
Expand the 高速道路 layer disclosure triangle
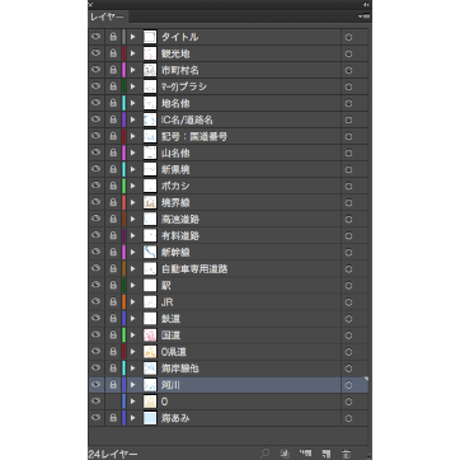(133, 219)
